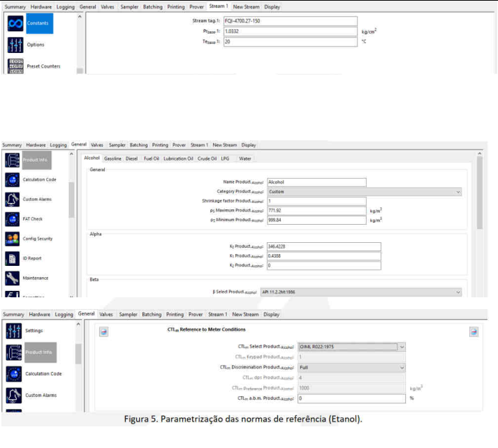Click the K0 Product field showing 346.4228
This screenshot has height=448, width=498.
point(324,246)
